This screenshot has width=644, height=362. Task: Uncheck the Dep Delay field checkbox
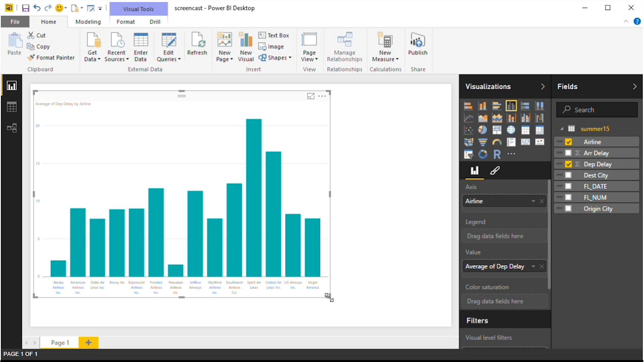point(568,164)
